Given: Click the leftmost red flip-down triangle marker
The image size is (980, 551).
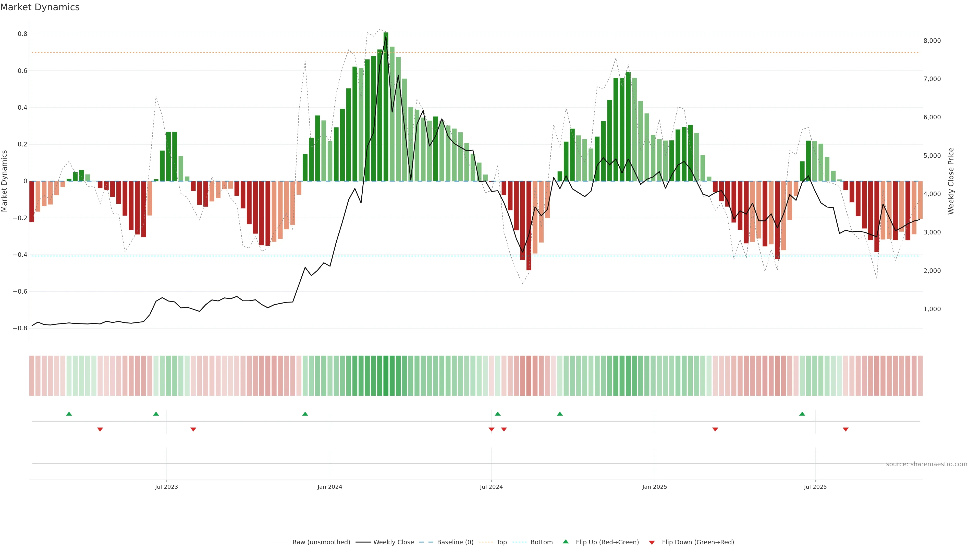Looking at the screenshot, I should coord(100,429).
